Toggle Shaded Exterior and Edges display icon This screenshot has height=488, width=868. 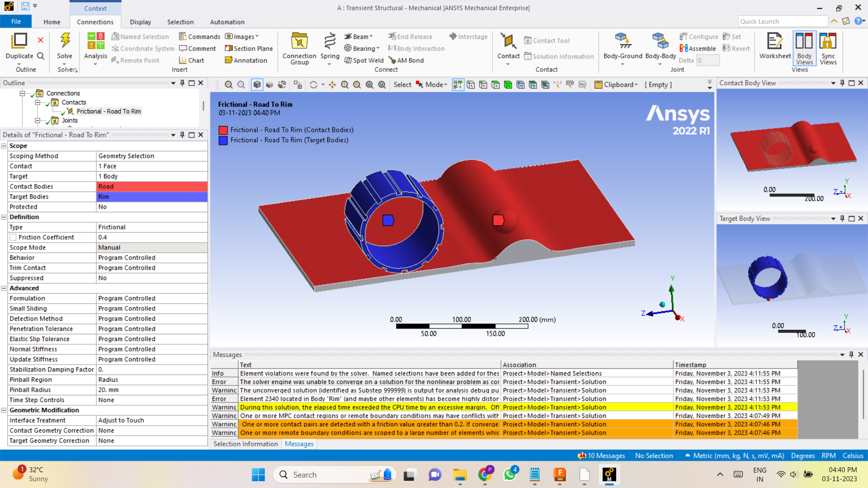point(257,85)
